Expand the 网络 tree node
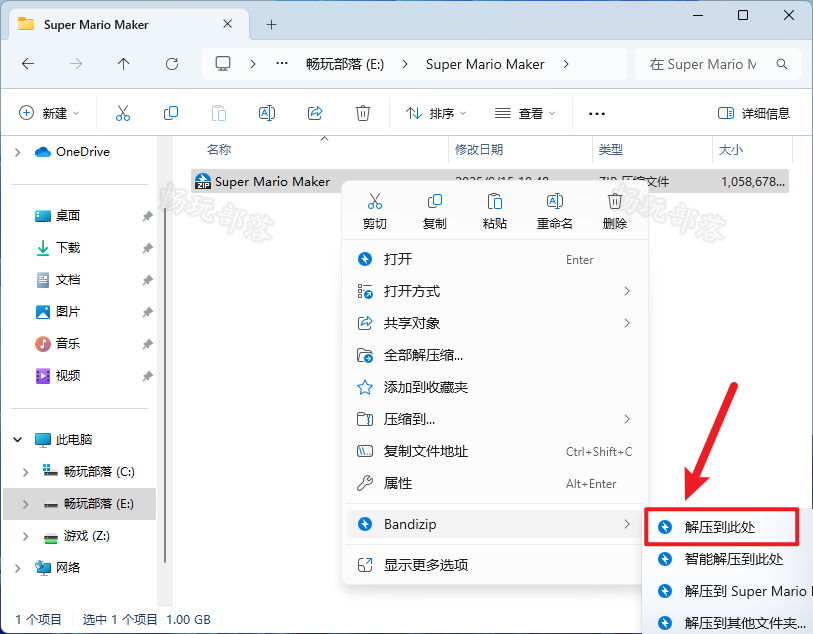Viewport: 813px width, 634px height. point(18,568)
